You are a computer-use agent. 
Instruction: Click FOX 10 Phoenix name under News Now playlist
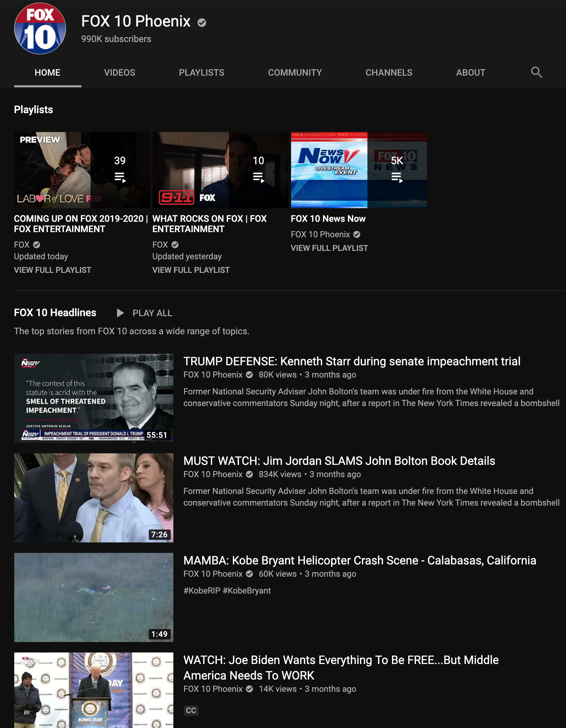point(320,234)
